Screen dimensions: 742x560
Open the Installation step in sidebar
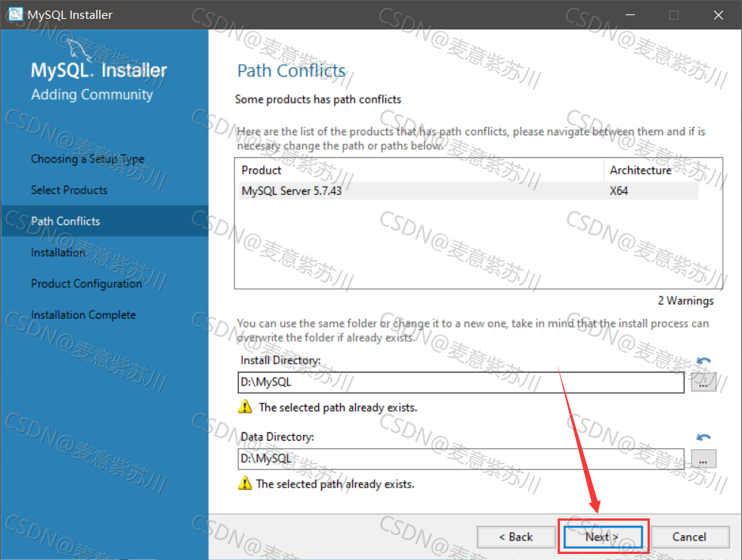point(58,252)
